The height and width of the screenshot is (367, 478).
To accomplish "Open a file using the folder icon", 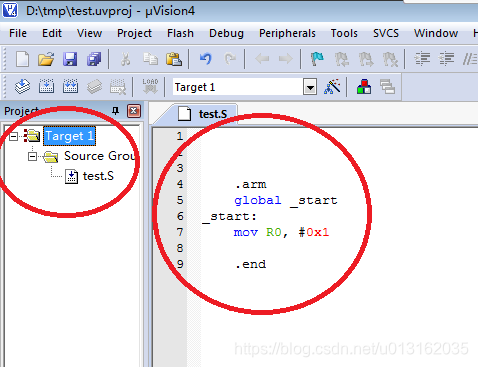I will tap(46, 59).
